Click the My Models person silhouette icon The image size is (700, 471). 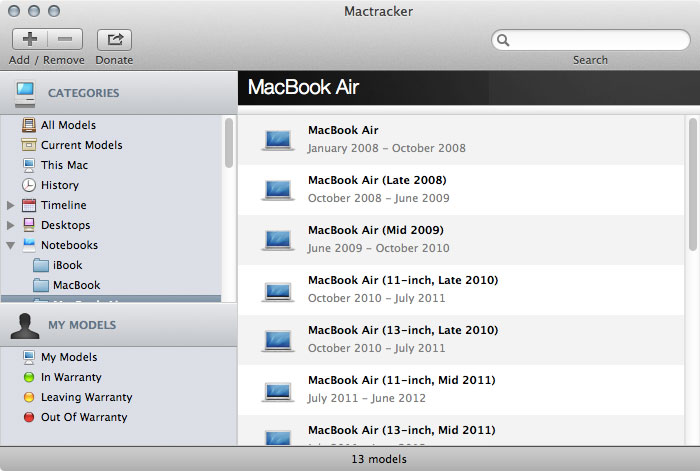[x=25, y=325]
